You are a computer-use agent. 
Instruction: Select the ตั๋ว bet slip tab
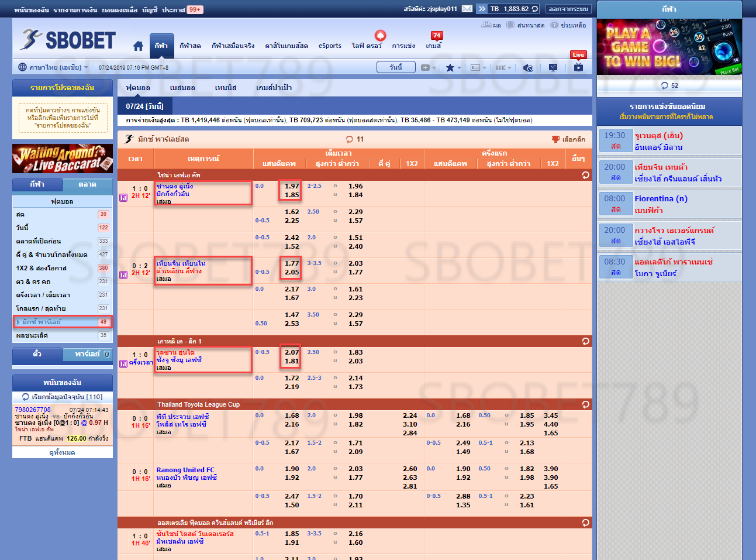click(x=37, y=354)
